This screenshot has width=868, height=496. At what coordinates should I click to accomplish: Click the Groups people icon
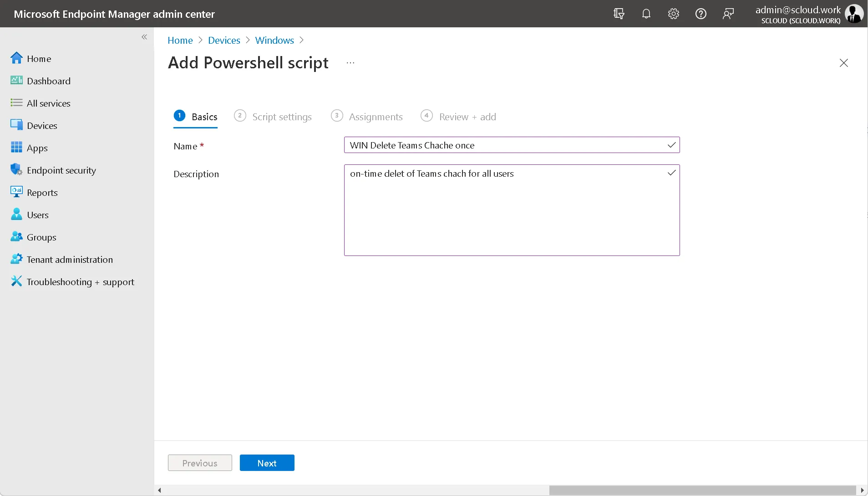(x=16, y=236)
